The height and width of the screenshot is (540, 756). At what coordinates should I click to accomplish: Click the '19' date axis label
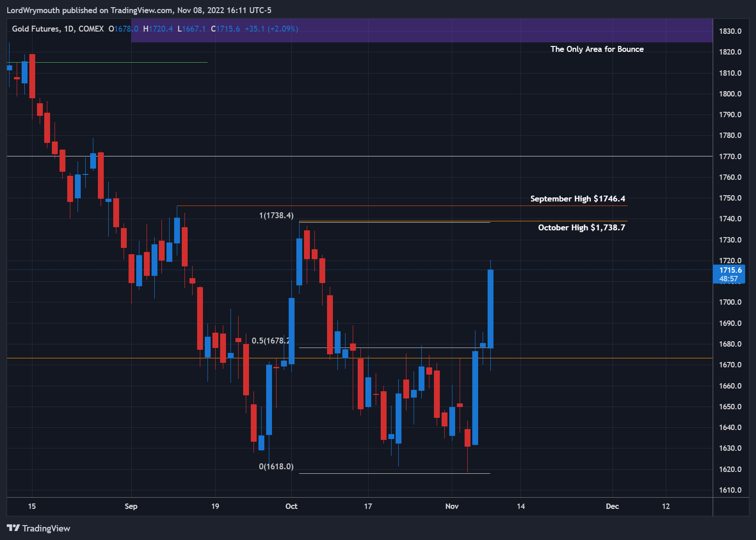215,506
